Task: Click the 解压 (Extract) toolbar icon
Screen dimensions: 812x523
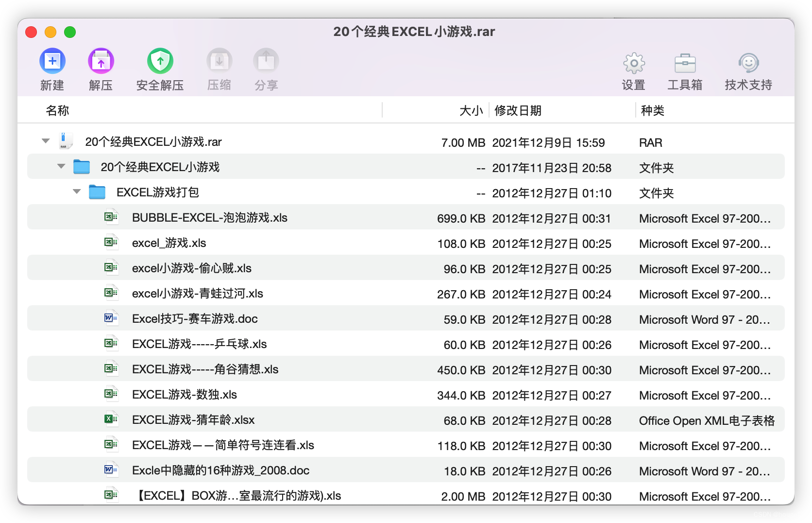Action: pyautogui.click(x=101, y=61)
